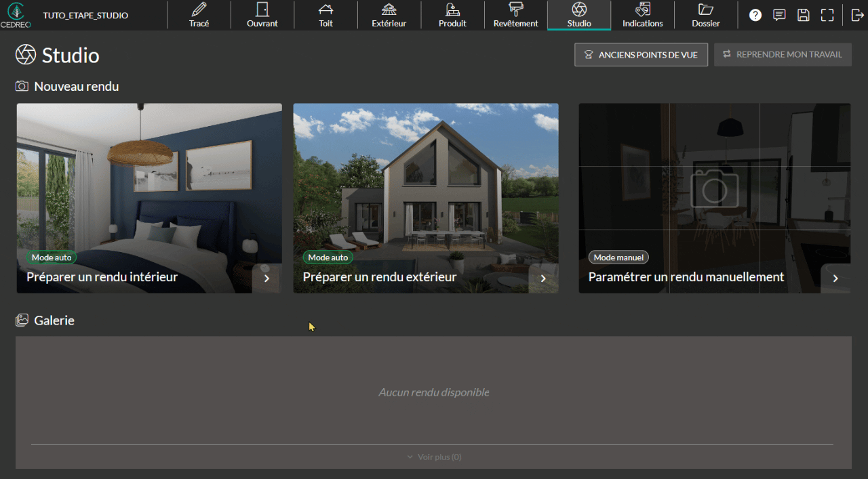The width and height of the screenshot is (868, 479).
Task: Select the Paramétrer un rendu manuellement card
Action: click(x=714, y=199)
